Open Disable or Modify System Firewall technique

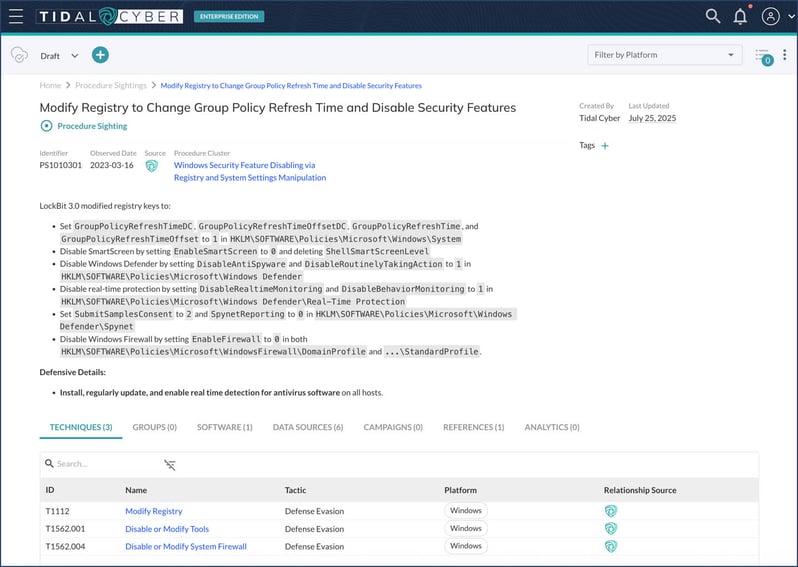click(x=186, y=546)
